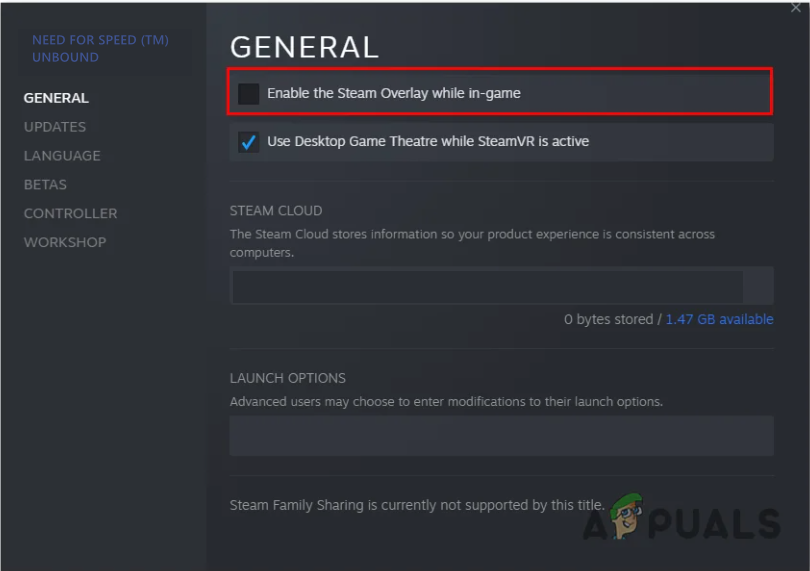This screenshot has width=810, height=571.
Task: Show the WORKSHOP tab
Action: pyautogui.click(x=65, y=242)
